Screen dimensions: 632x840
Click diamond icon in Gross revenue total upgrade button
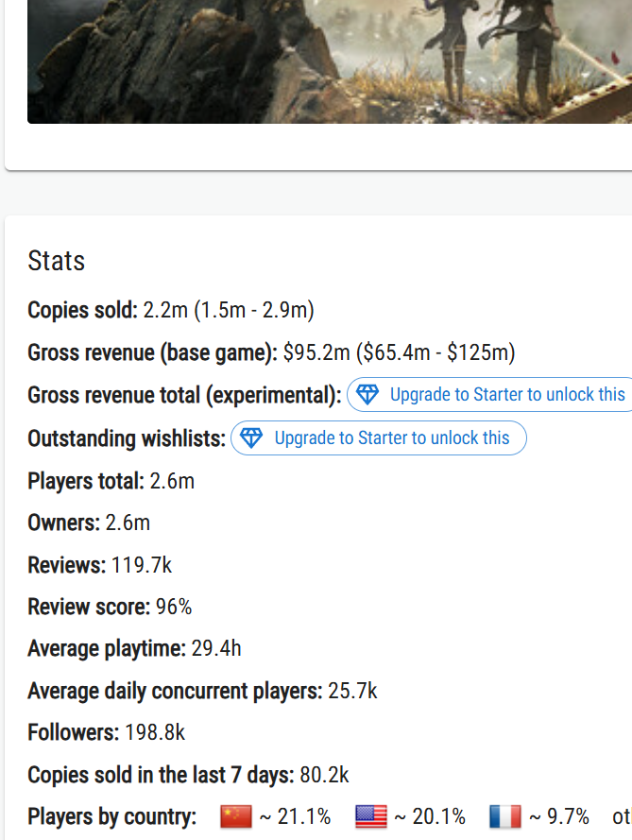tap(367, 395)
